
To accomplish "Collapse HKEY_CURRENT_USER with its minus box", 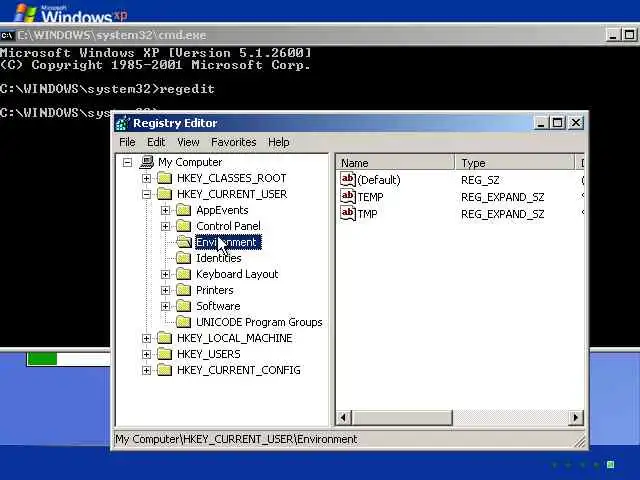I will coord(146,194).
